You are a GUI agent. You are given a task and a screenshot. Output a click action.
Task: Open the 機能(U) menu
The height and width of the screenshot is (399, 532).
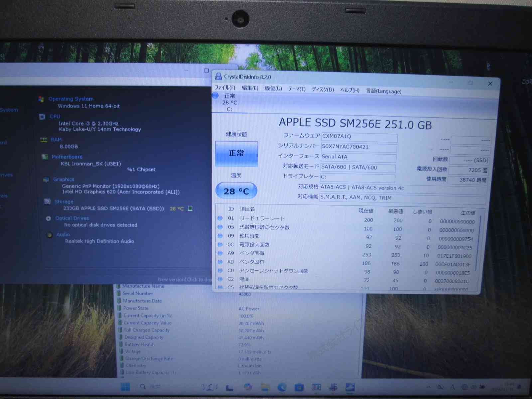tap(273, 88)
